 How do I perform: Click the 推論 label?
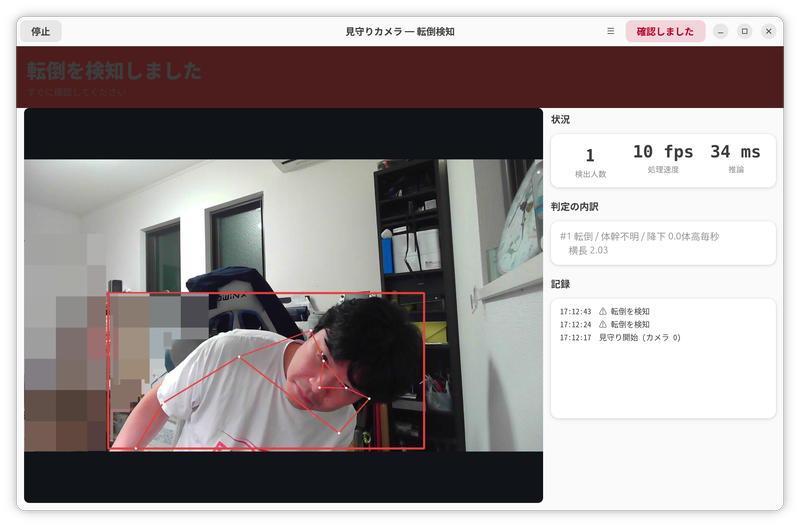pos(736,169)
